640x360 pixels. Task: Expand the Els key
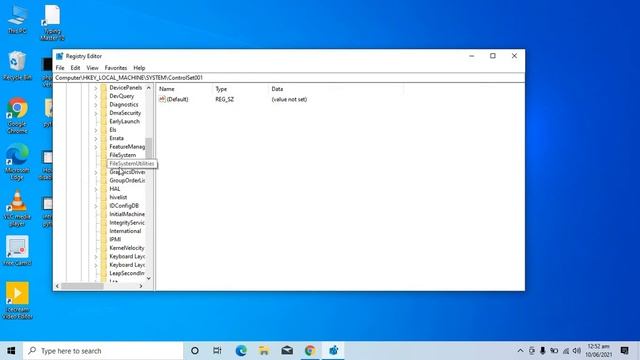coord(96,130)
